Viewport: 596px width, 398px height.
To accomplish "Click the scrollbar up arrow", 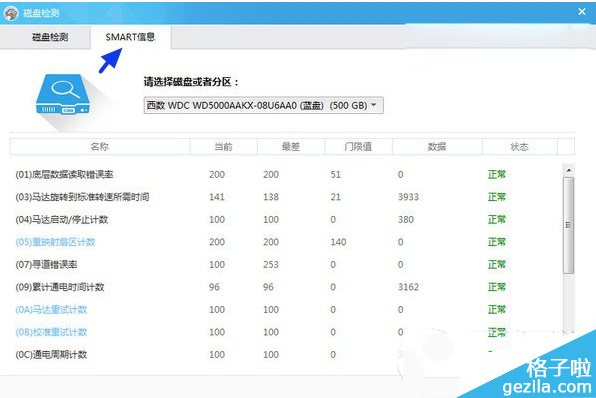I will 569,170.
